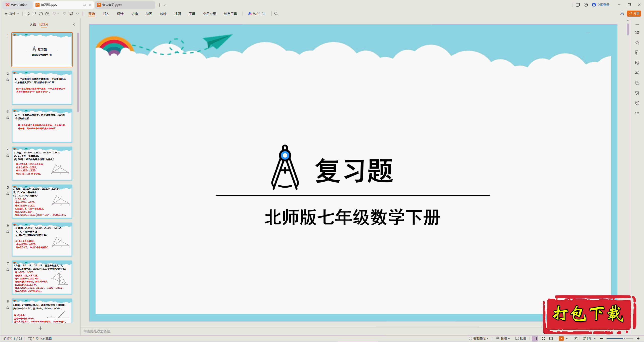Screen dimensions: 644x342
Task: Click the zoom slider handle
Action: point(624,338)
